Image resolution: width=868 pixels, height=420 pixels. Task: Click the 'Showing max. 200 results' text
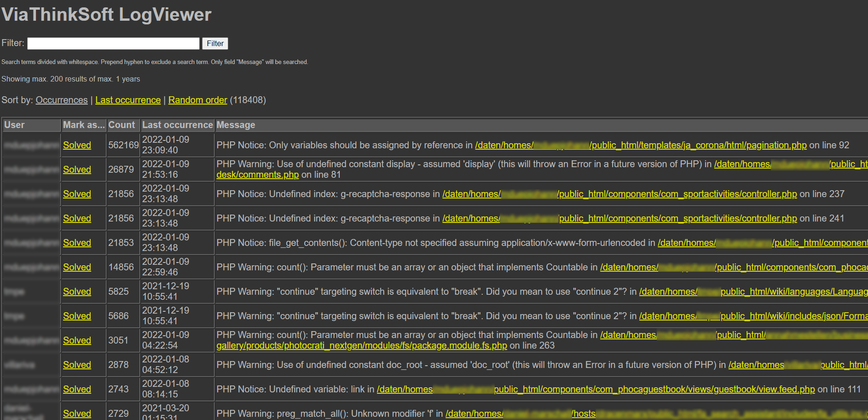71,79
